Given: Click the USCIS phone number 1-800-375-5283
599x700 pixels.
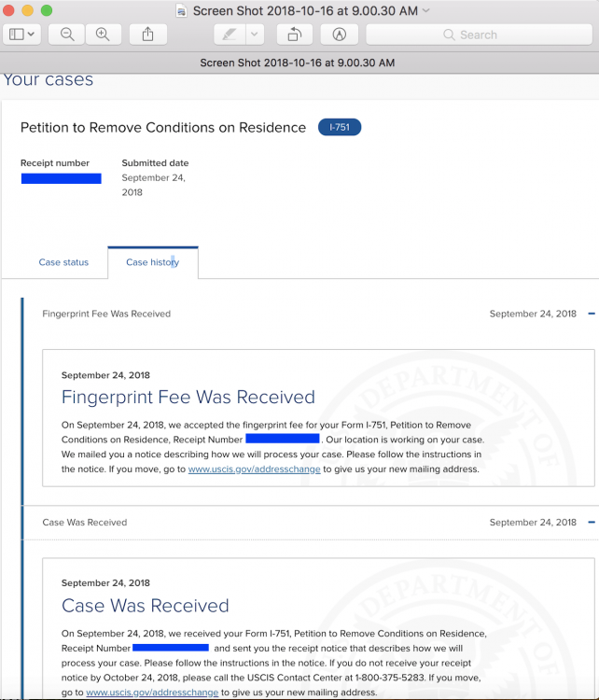Looking at the screenshot, I should point(390,678).
